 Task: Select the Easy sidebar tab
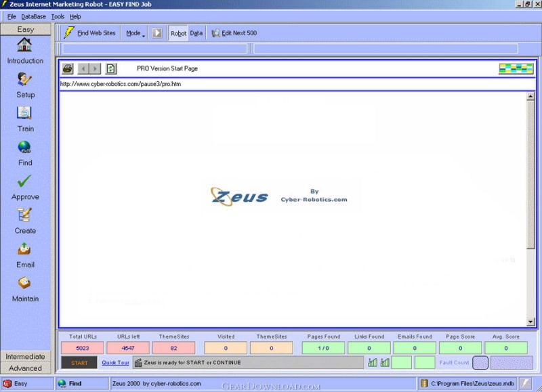tap(26, 29)
